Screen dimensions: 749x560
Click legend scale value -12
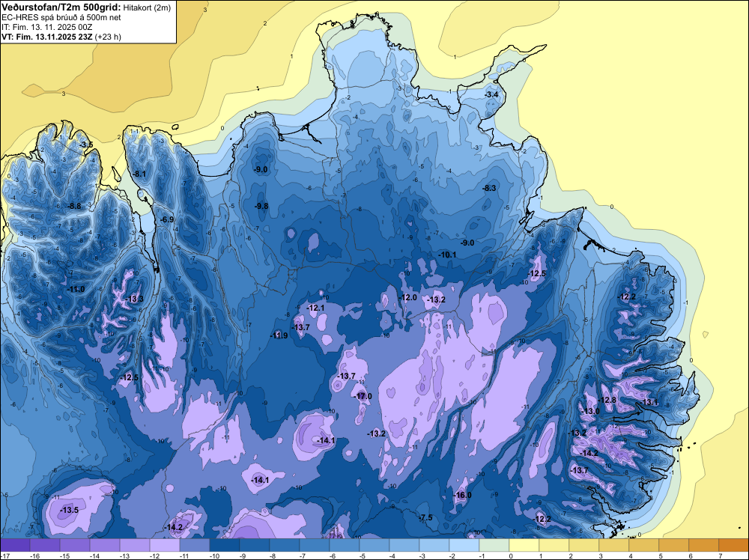click(x=154, y=556)
